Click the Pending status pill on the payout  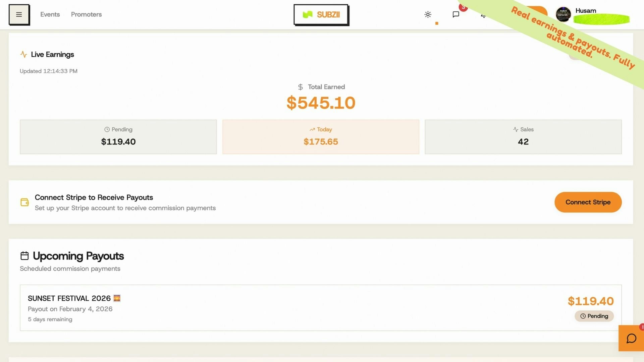[x=594, y=316]
